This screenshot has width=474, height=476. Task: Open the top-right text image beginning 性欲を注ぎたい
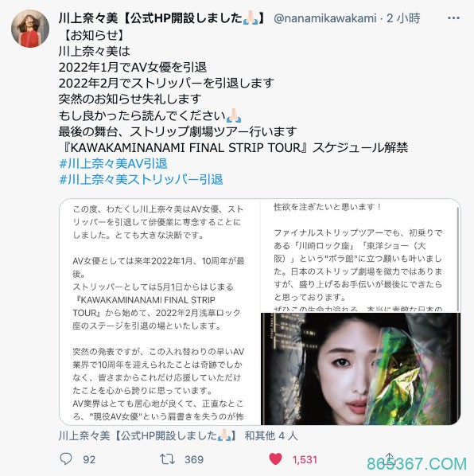[360, 255]
